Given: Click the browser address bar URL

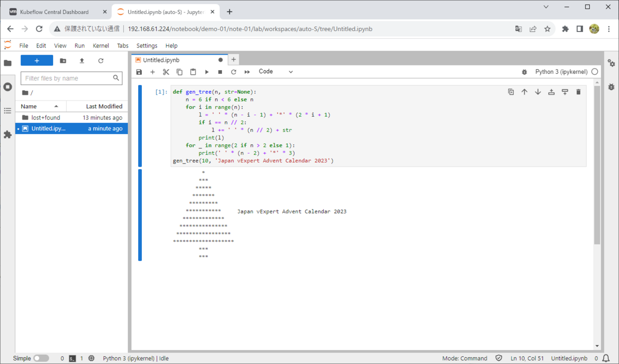Looking at the screenshot, I should coord(250,29).
